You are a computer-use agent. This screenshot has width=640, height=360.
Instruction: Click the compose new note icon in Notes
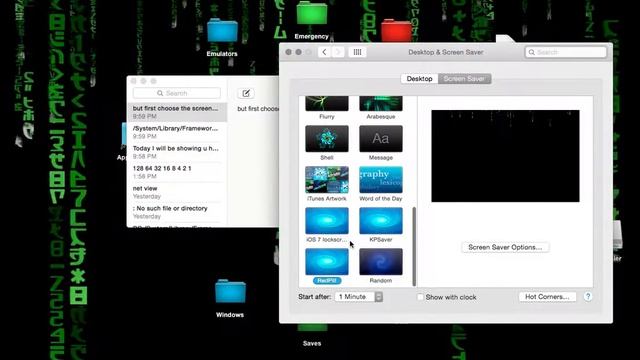click(x=246, y=93)
